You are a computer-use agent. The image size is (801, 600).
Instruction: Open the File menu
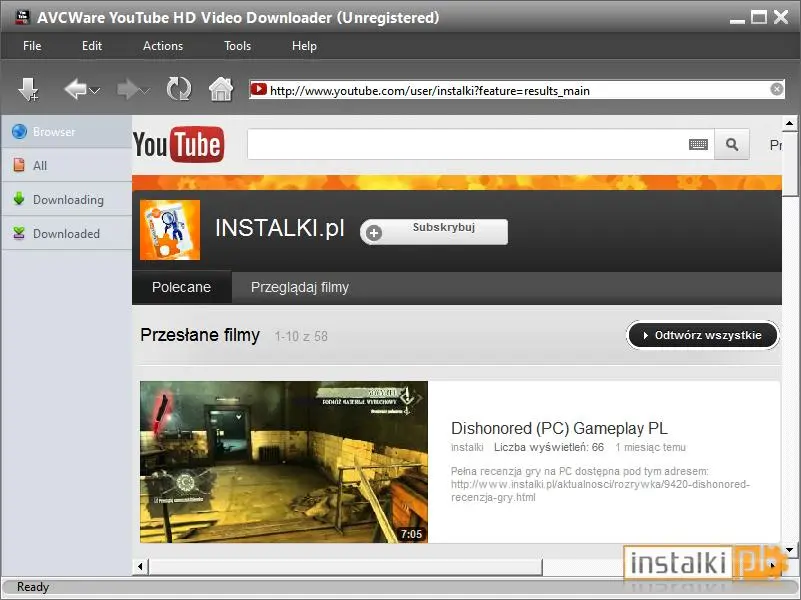click(x=32, y=46)
